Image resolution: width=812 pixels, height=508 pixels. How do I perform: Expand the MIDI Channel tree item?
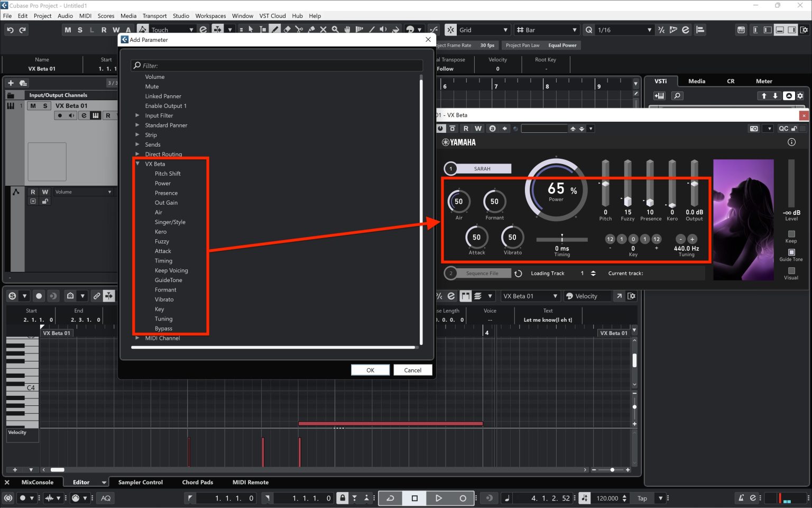pyautogui.click(x=137, y=338)
